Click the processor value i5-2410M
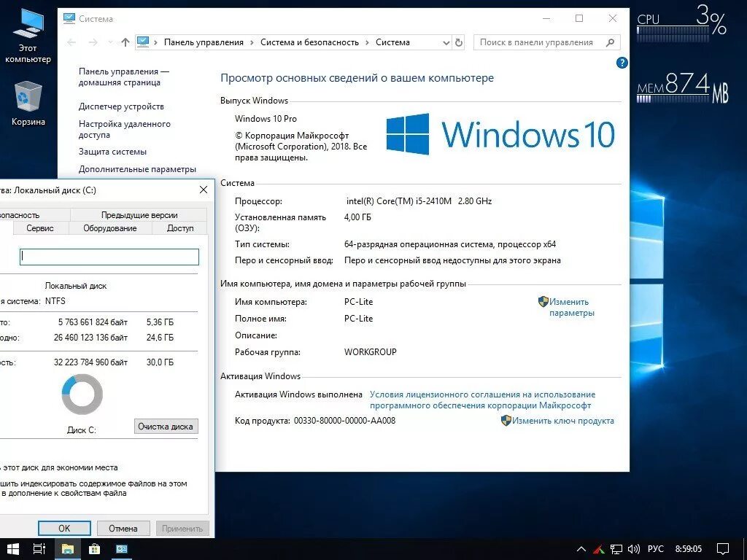The height and width of the screenshot is (560, 747). click(419, 201)
